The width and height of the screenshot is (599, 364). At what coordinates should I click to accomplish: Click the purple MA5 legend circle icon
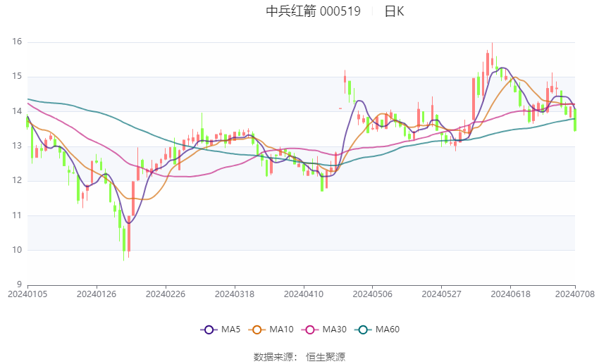tap(209, 330)
